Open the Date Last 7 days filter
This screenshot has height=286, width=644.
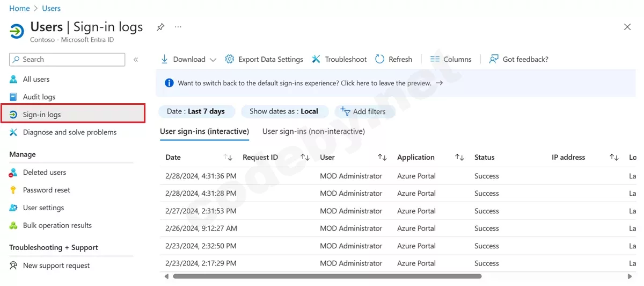(195, 111)
